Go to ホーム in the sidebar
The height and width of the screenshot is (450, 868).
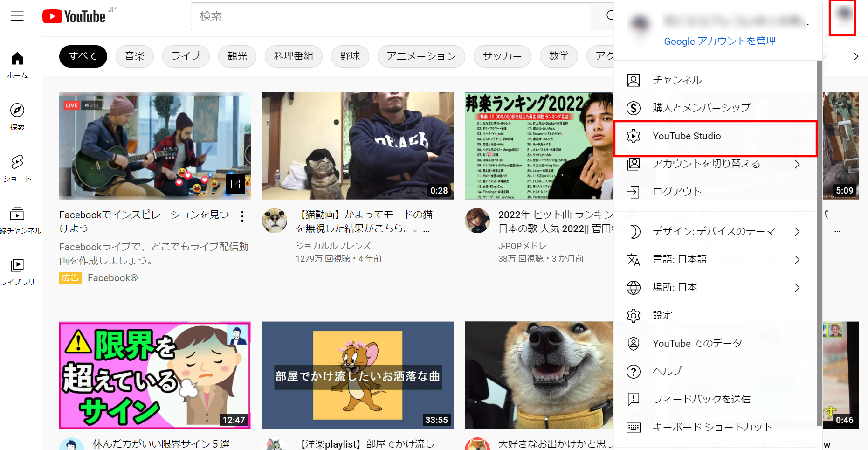pyautogui.click(x=17, y=65)
